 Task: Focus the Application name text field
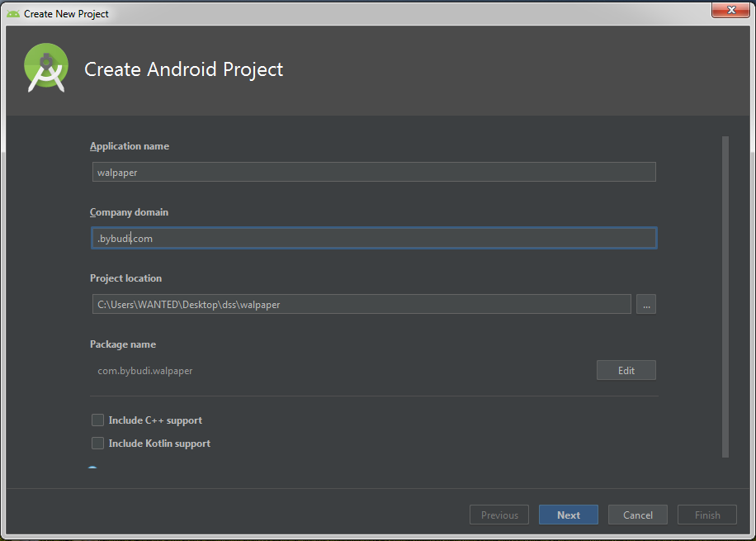(374, 172)
